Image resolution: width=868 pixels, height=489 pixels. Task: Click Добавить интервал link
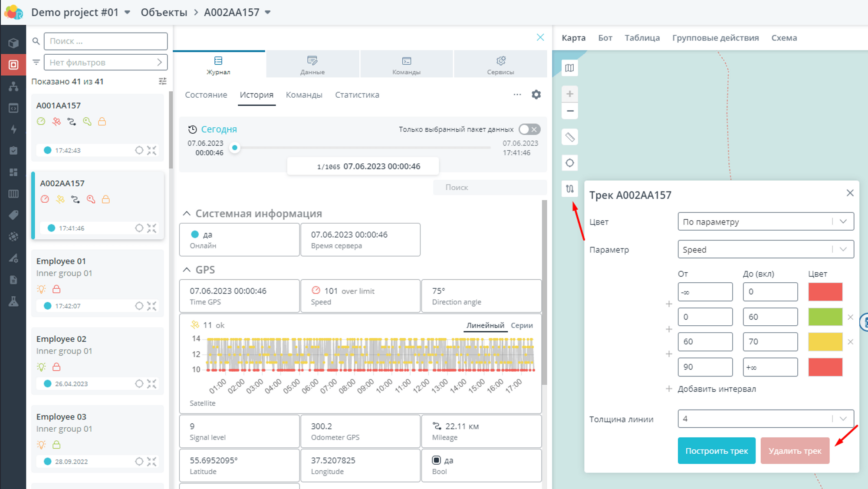coord(717,389)
